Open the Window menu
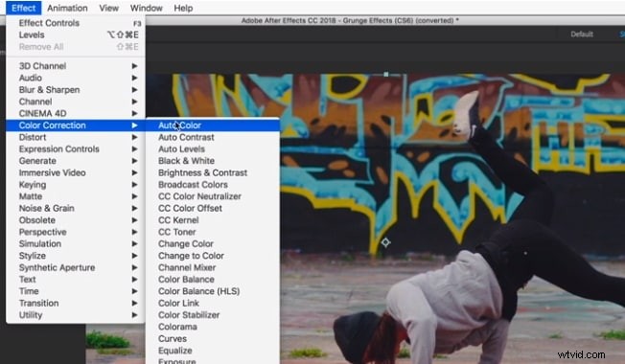 click(147, 8)
